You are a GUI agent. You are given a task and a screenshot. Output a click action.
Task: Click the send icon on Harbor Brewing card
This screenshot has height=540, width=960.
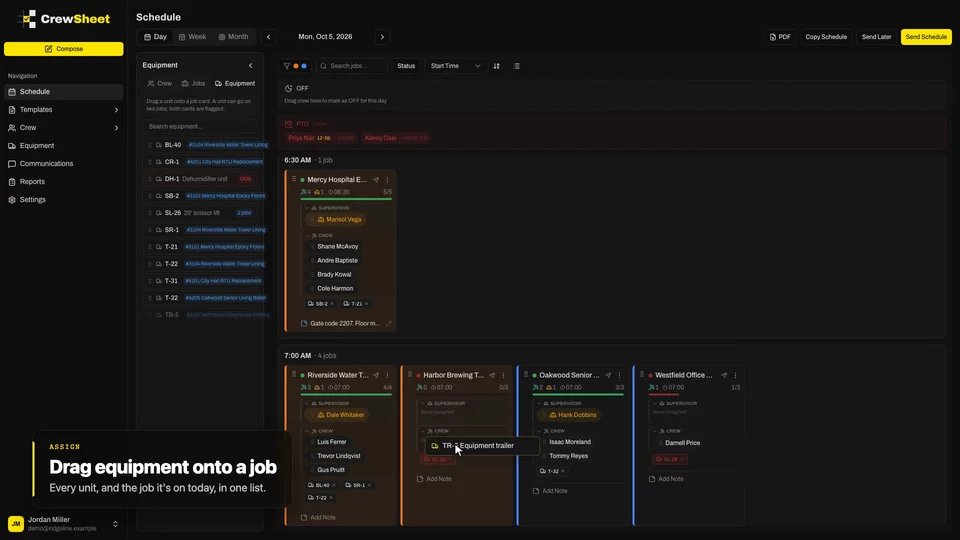[492, 375]
